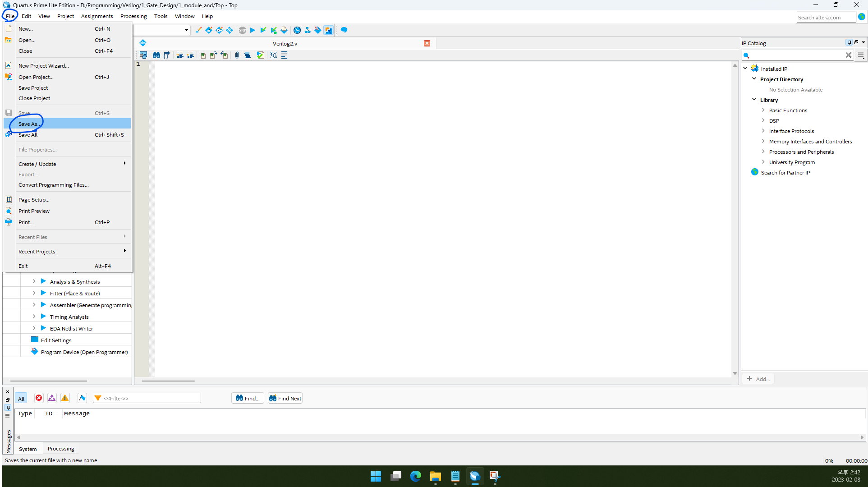
Task: Open the Timing Analyzer clock icon
Action: (x=297, y=30)
